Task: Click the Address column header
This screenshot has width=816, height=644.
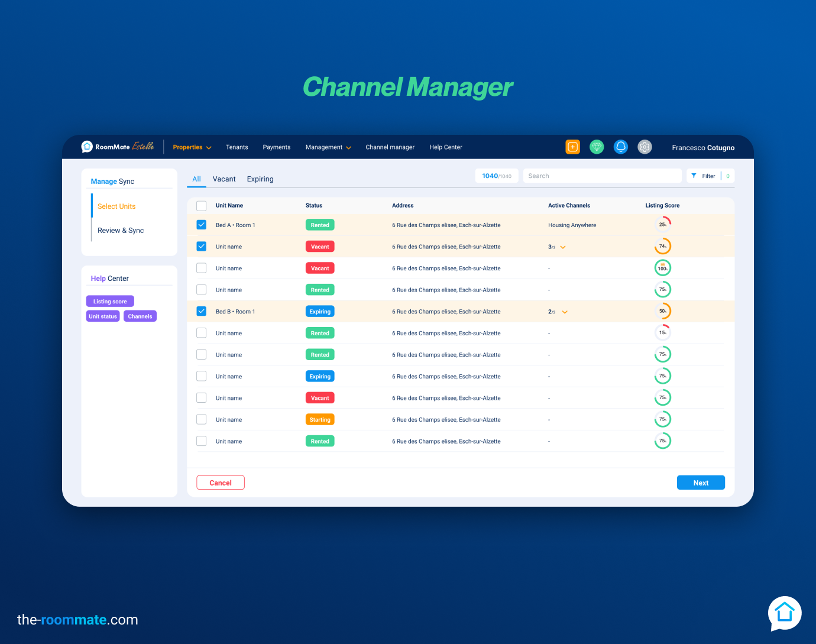Action: 403,206
